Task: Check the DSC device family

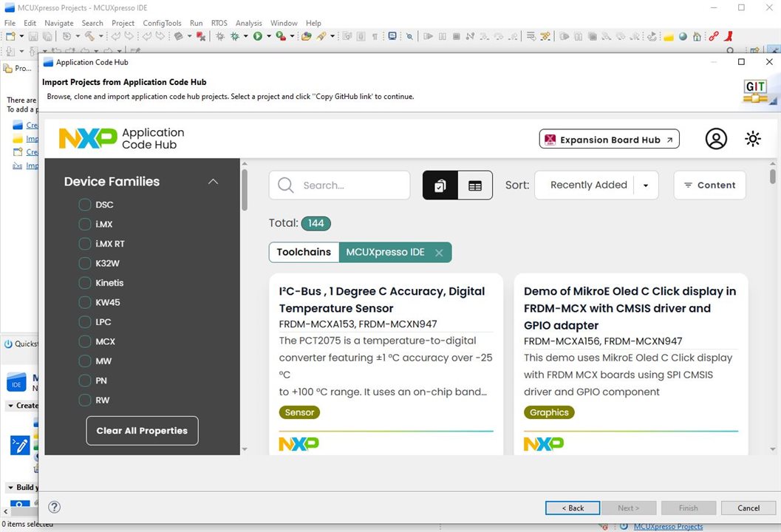Action: click(85, 205)
